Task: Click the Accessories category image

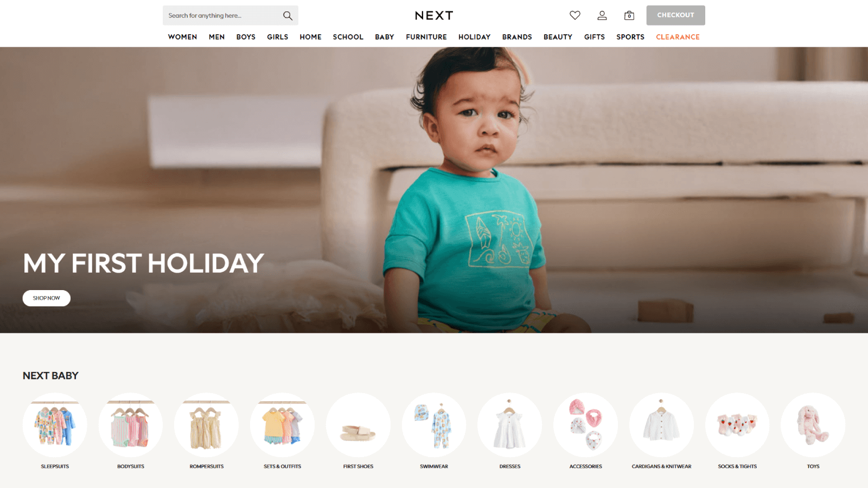Action: (x=586, y=425)
